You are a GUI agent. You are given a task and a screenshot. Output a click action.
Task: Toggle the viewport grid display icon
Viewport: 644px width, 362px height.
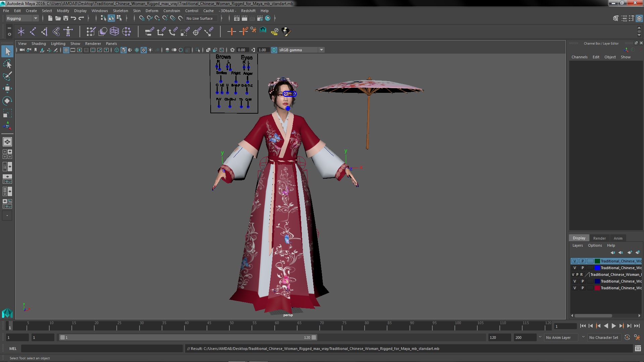pyautogui.click(x=66, y=50)
